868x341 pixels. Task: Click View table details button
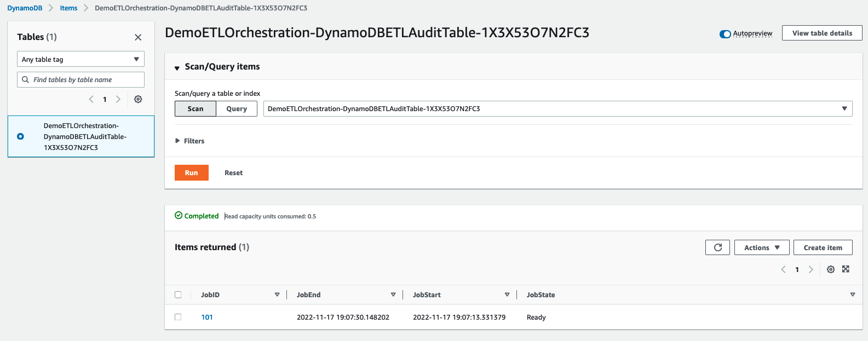[822, 33]
